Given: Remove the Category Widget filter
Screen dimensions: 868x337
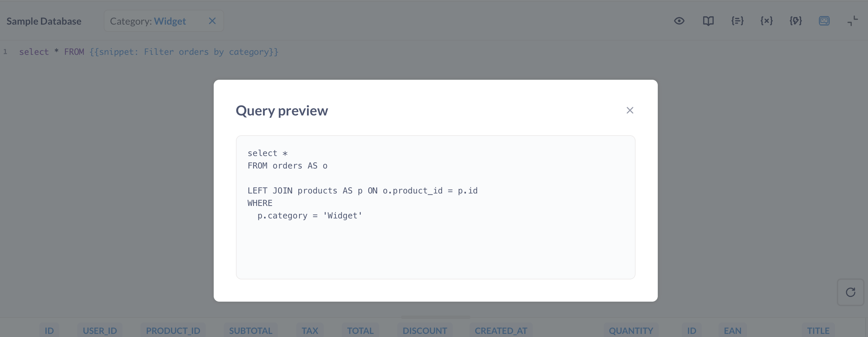Looking at the screenshot, I should [212, 21].
